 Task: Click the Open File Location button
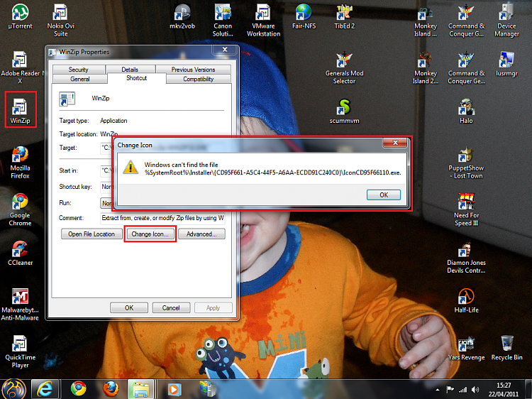pos(92,234)
